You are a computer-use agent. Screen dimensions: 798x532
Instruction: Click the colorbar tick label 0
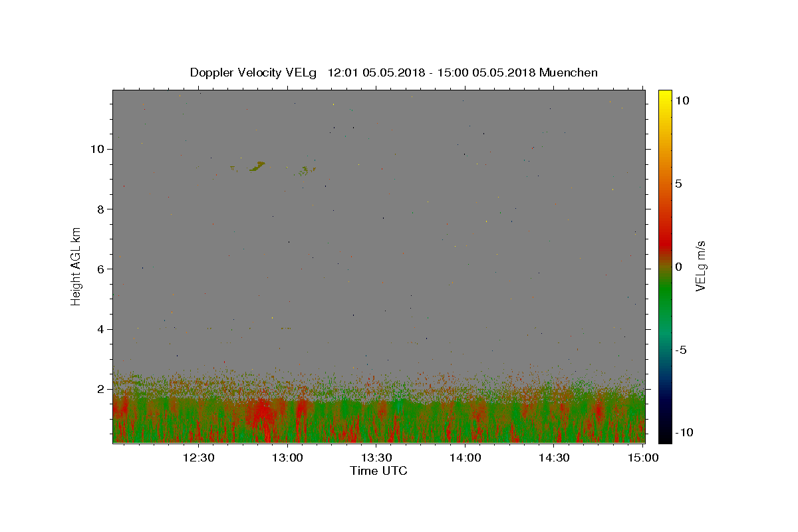[678, 267]
